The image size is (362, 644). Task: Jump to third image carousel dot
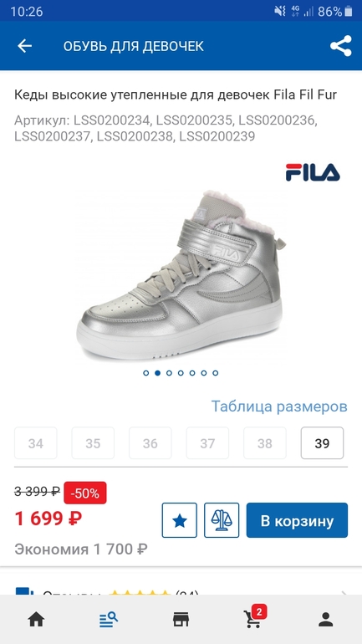click(169, 373)
